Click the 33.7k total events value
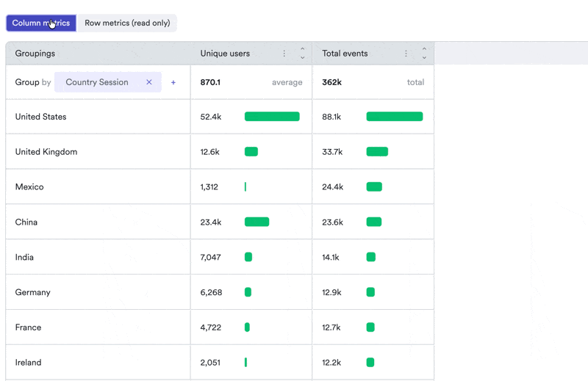Viewport: 588px width, 381px height. click(x=332, y=152)
